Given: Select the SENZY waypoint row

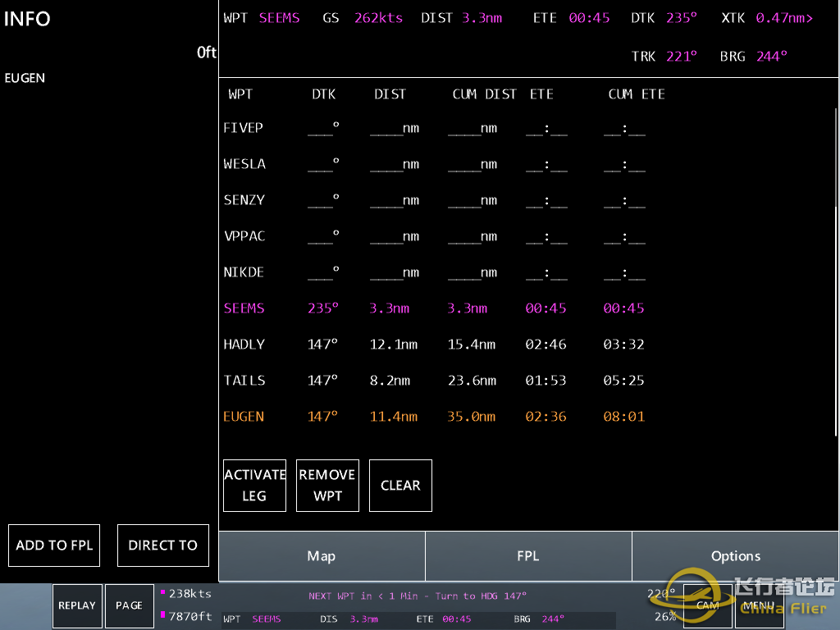Looking at the screenshot, I should (435, 200).
